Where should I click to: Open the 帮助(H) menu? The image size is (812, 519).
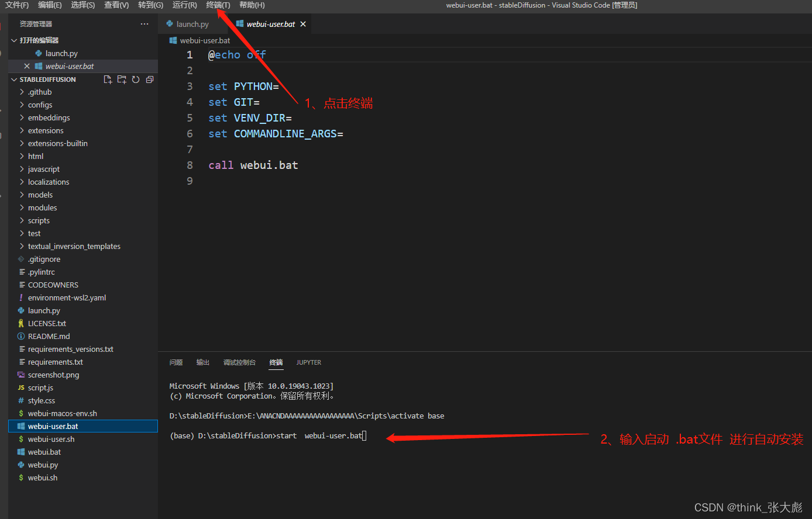pyautogui.click(x=252, y=5)
